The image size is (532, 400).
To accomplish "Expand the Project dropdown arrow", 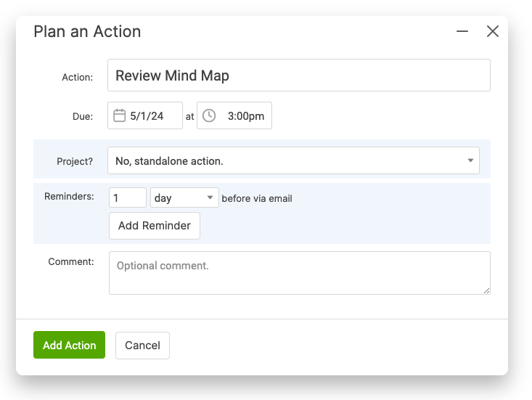I will [x=470, y=160].
